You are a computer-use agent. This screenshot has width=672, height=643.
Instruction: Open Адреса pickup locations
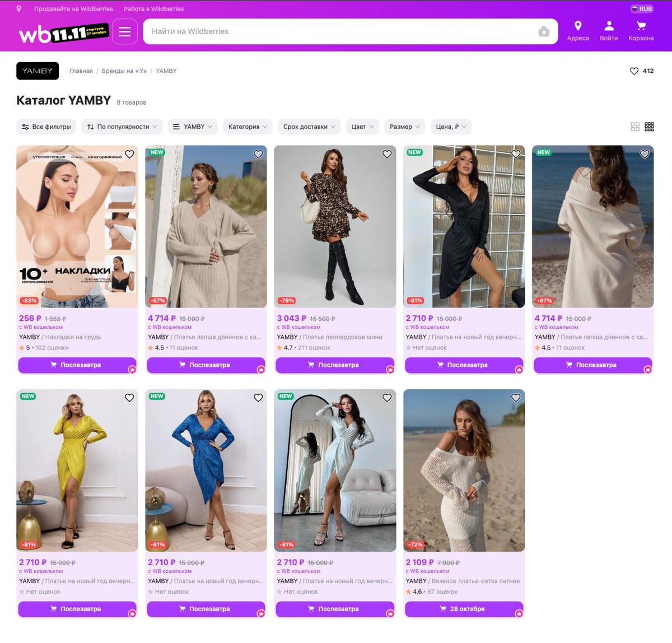point(578,31)
